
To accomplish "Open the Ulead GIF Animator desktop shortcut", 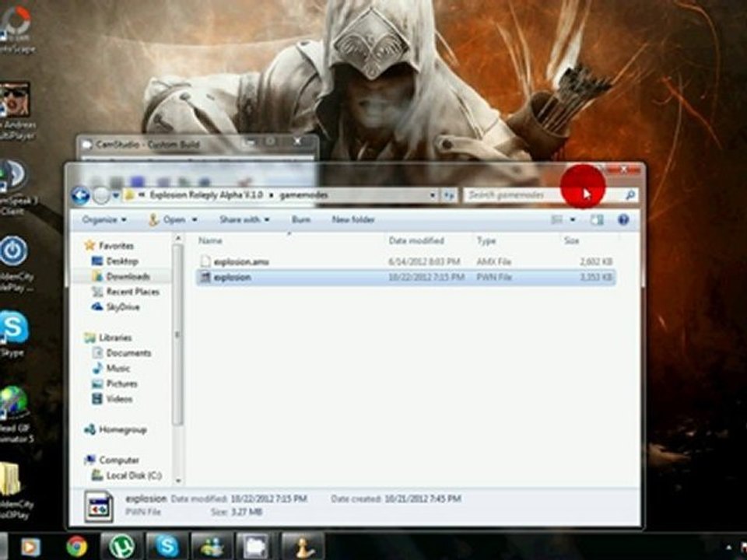I will click(x=16, y=414).
